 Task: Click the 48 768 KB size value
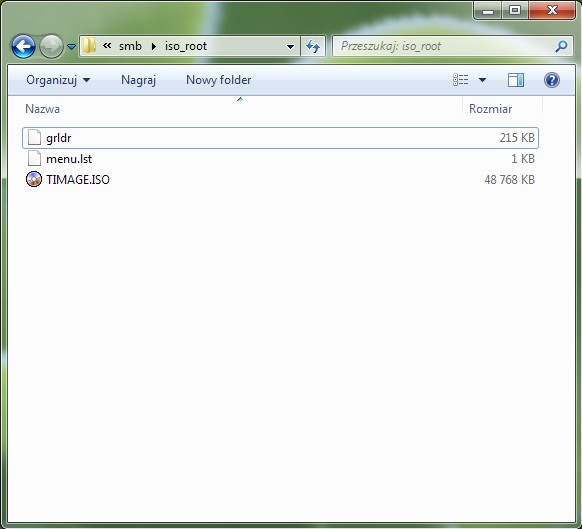pyautogui.click(x=510, y=180)
